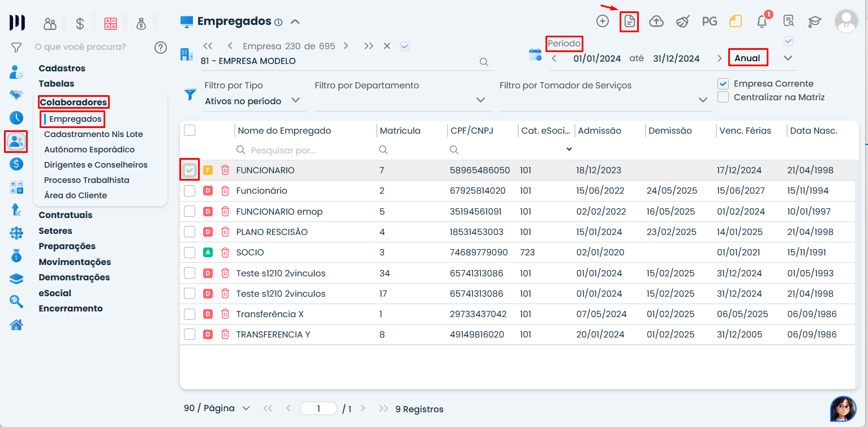Viewport: 868px width, 427px height.
Task: Open the Filtro por Tipo dropdown
Action: 252,101
